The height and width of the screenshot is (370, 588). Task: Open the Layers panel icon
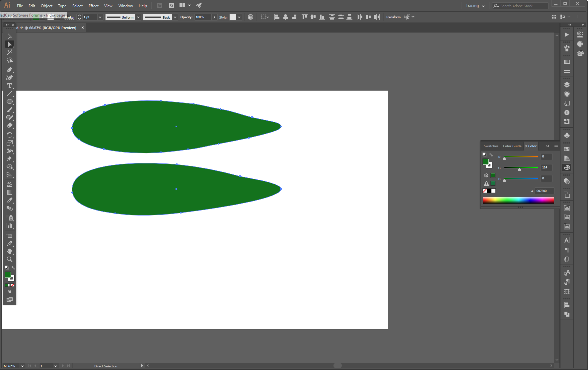567,85
